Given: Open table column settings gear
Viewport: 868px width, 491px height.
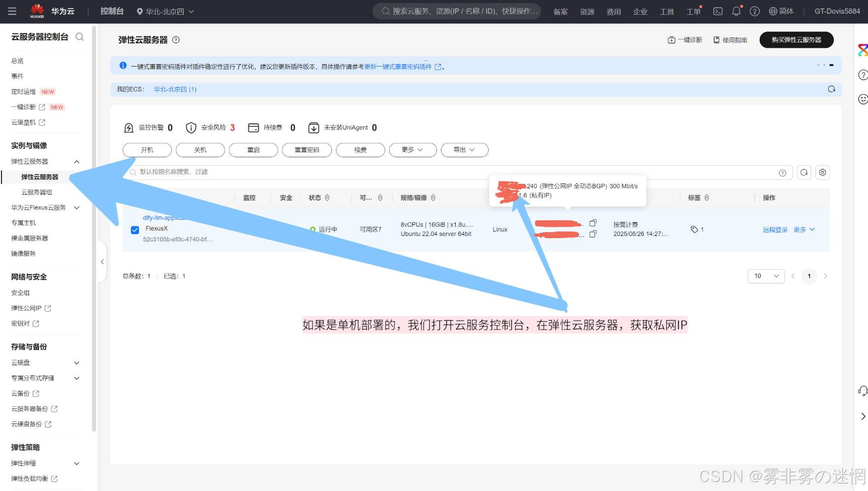Looking at the screenshot, I should (x=823, y=173).
